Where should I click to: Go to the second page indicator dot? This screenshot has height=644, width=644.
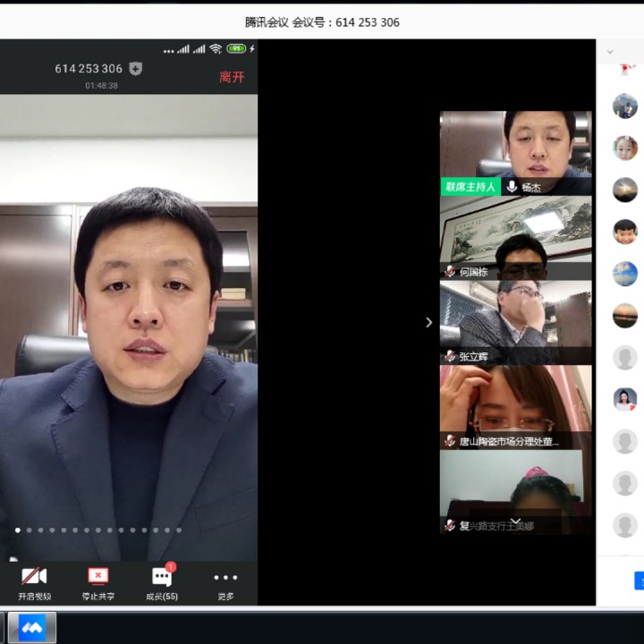tap(30, 530)
